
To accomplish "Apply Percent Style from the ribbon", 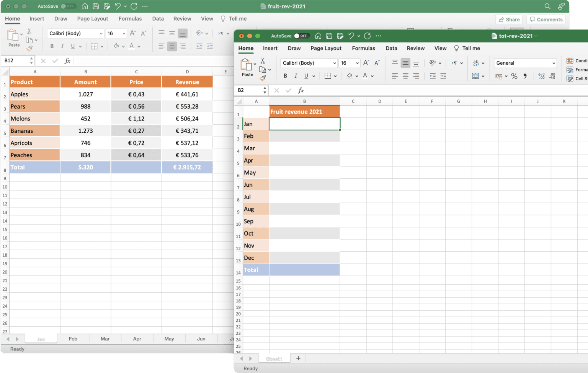I will 514,76.
